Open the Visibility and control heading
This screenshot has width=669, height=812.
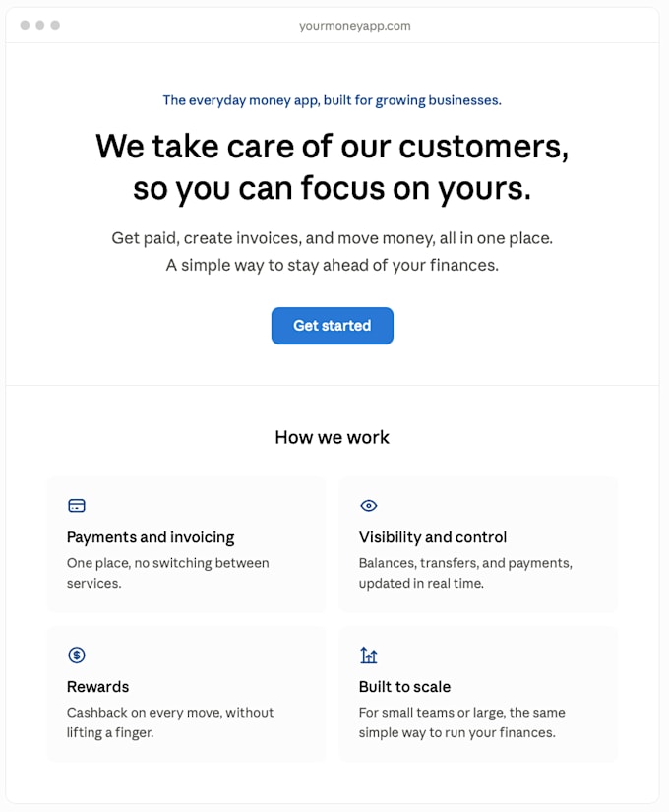[433, 537]
